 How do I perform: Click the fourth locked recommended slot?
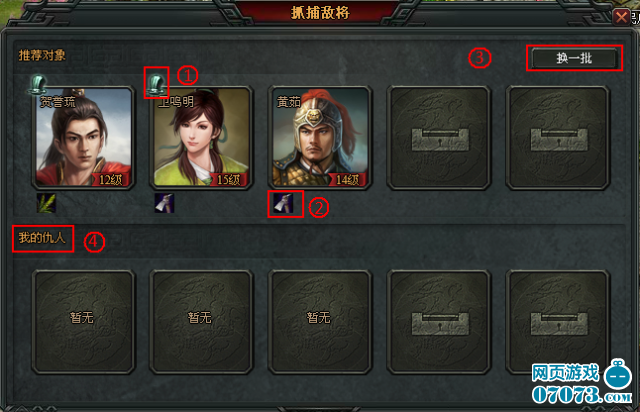point(439,138)
